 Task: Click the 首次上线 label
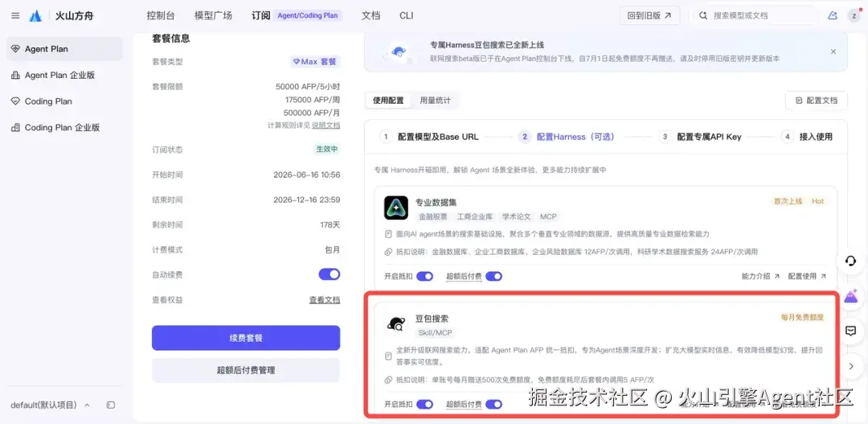tap(788, 201)
